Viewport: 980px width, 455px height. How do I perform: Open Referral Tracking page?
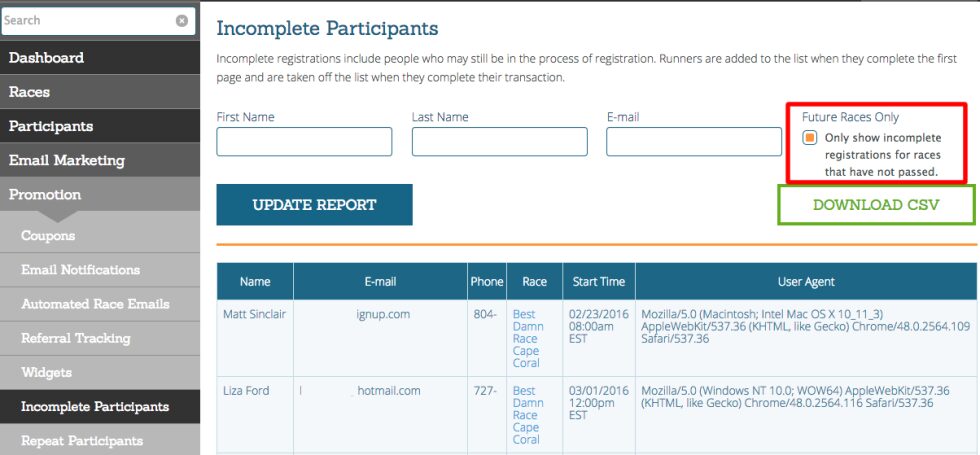100,339
